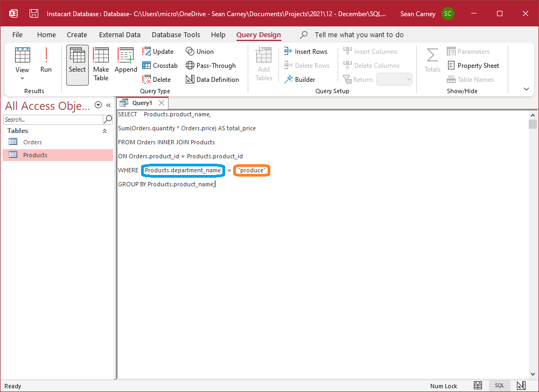Toggle the Totals sigma button
The image size is (539, 392).
[x=432, y=60]
